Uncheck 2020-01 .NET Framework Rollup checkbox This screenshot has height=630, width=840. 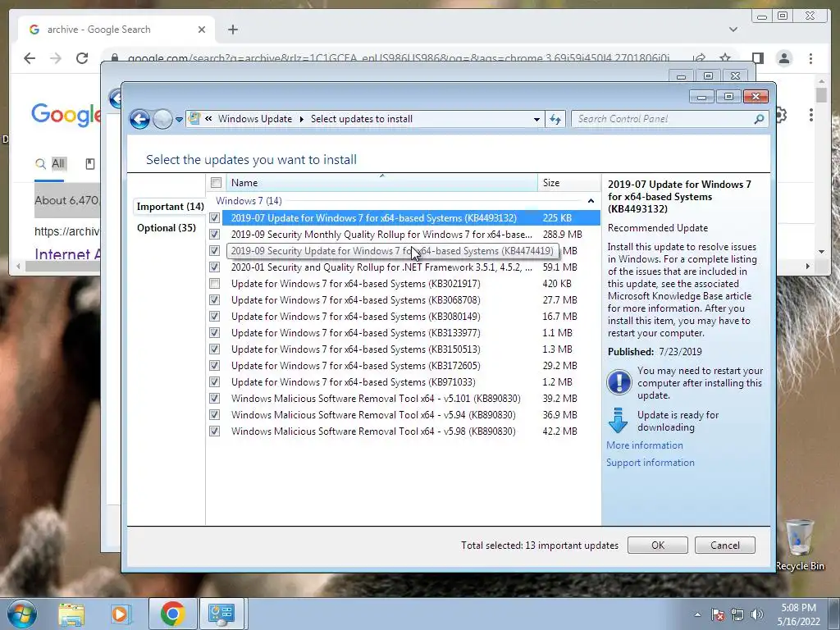pyautogui.click(x=214, y=267)
